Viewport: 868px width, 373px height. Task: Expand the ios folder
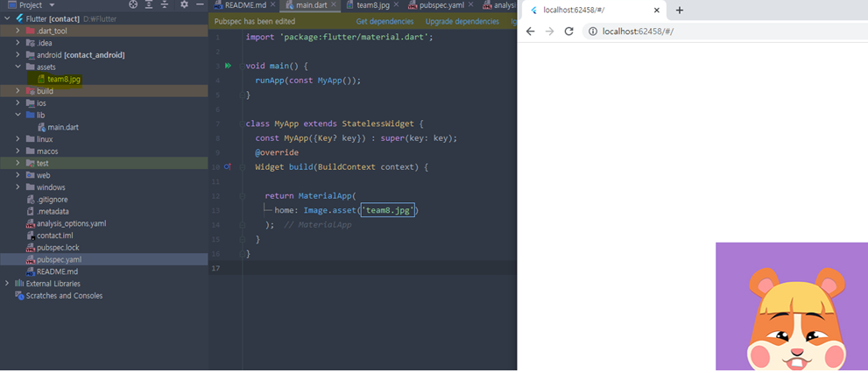click(18, 103)
